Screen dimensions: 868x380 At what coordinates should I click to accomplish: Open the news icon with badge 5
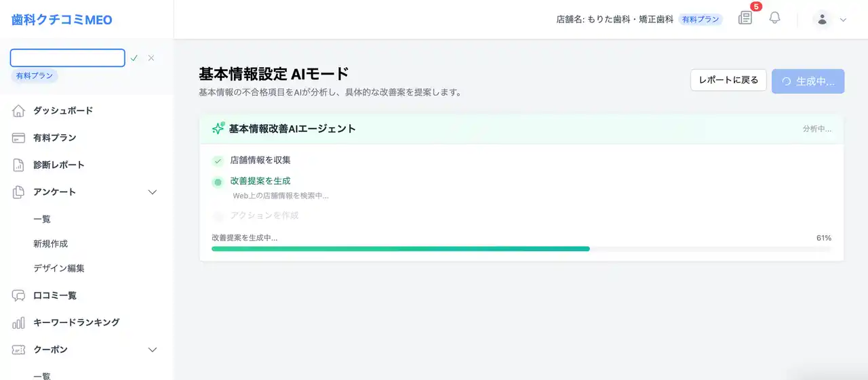(x=746, y=18)
